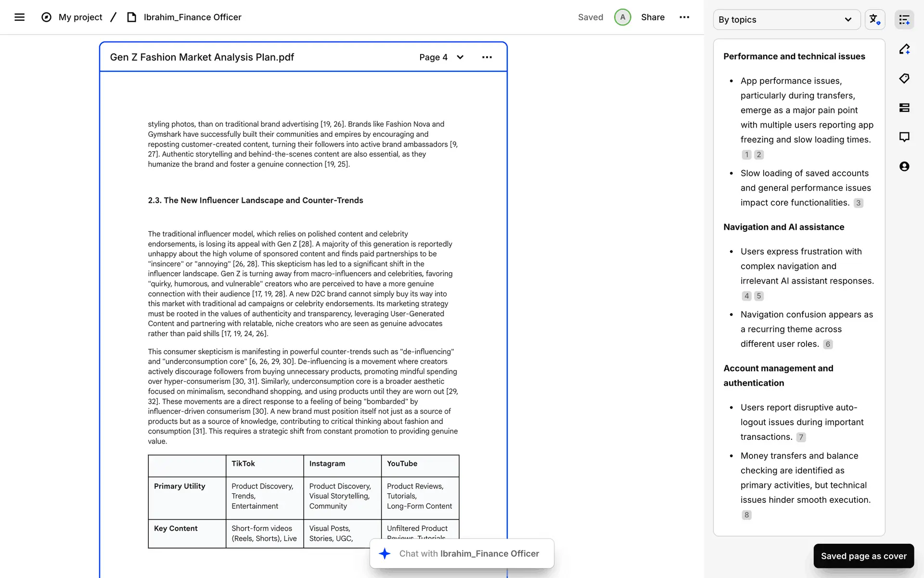Open the highlight pen tool in sidebar
The width and height of the screenshot is (924, 578).
click(904, 49)
